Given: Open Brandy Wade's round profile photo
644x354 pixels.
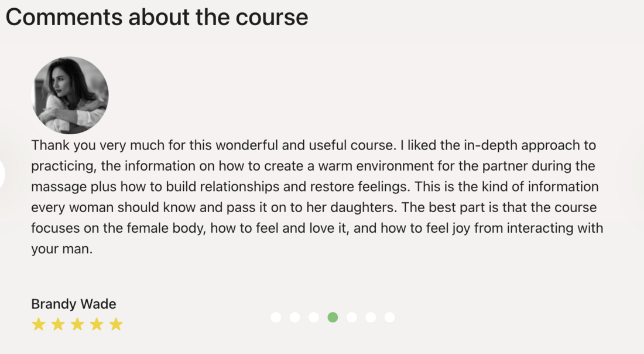Looking at the screenshot, I should coord(70,96).
